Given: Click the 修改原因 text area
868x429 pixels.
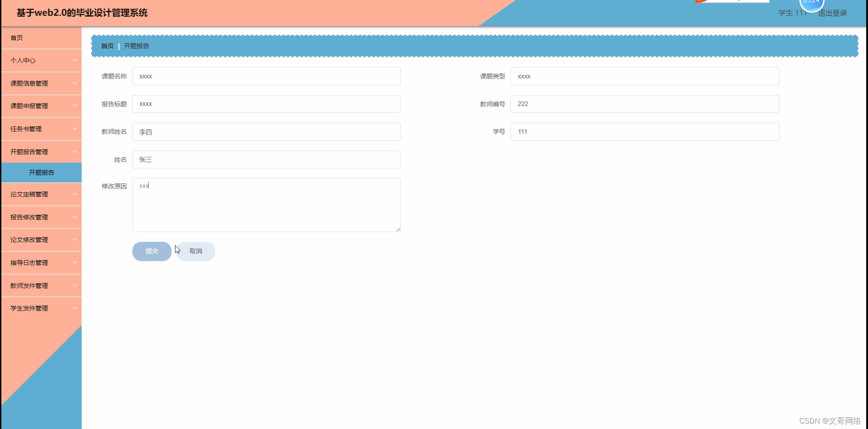Looking at the screenshot, I should coord(266,205).
